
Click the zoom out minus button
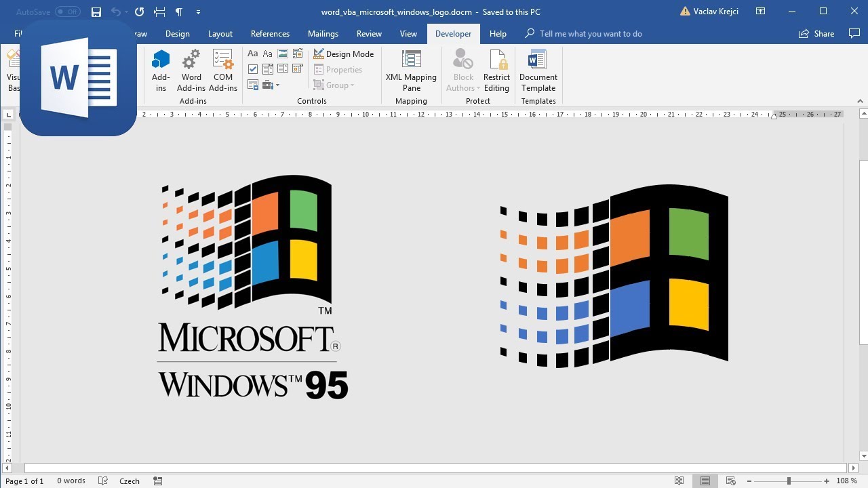click(749, 481)
